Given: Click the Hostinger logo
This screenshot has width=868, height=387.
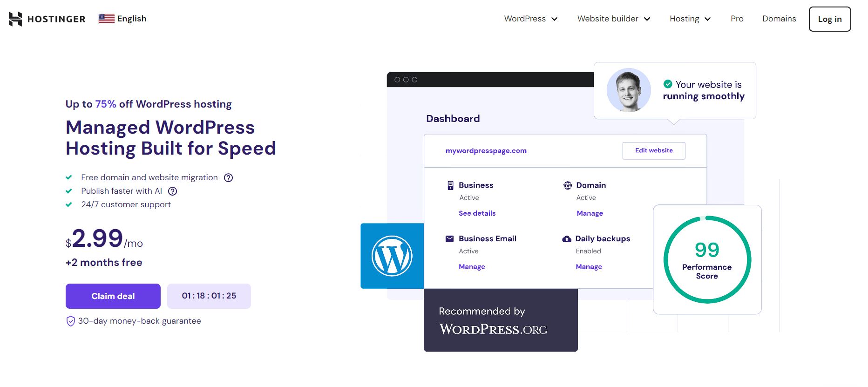Looking at the screenshot, I should [x=47, y=19].
